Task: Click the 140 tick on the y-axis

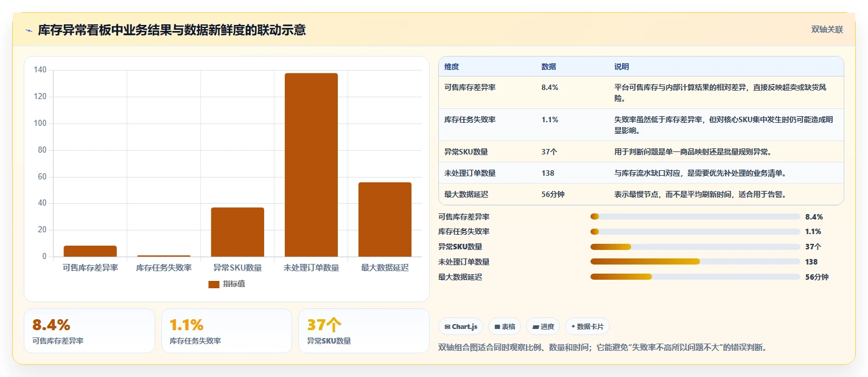Action: [x=40, y=70]
